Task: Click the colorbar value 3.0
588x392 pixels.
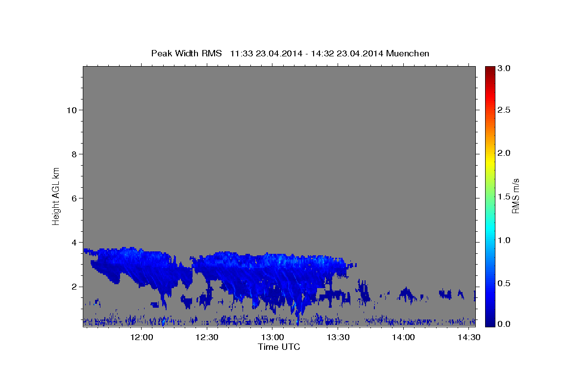Action: coord(505,68)
